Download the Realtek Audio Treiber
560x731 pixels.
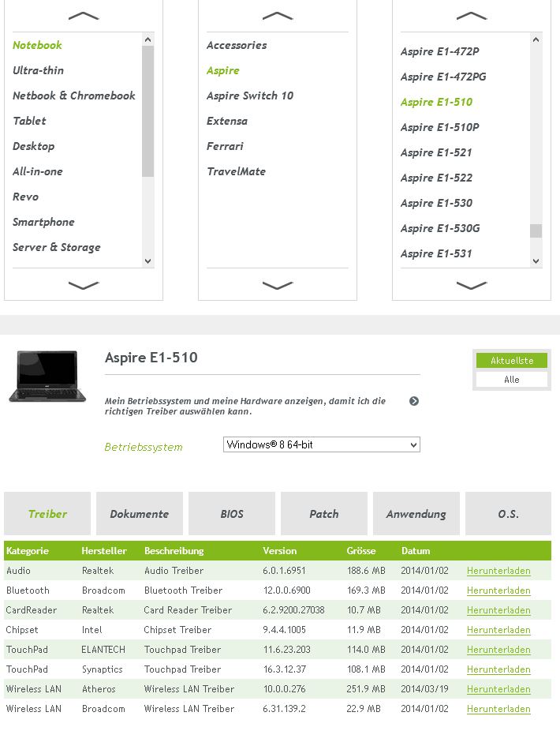pyautogui.click(x=498, y=571)
